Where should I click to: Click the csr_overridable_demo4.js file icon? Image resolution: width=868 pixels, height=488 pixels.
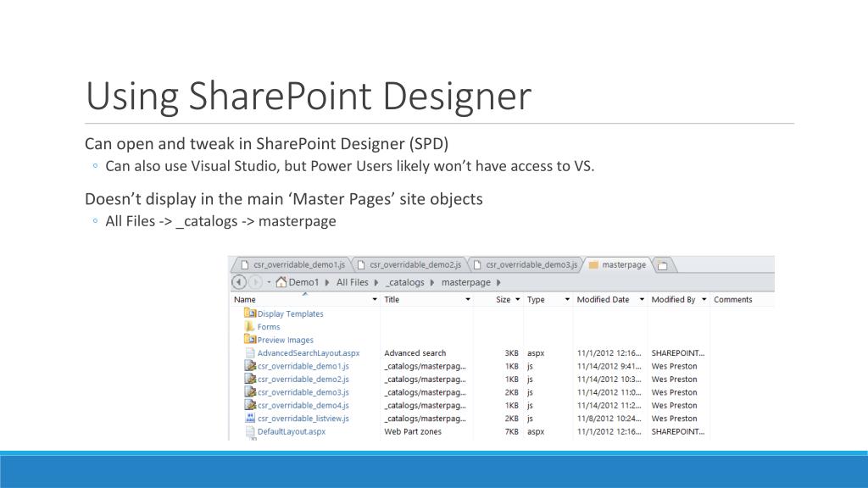click(x=250, y=405)
